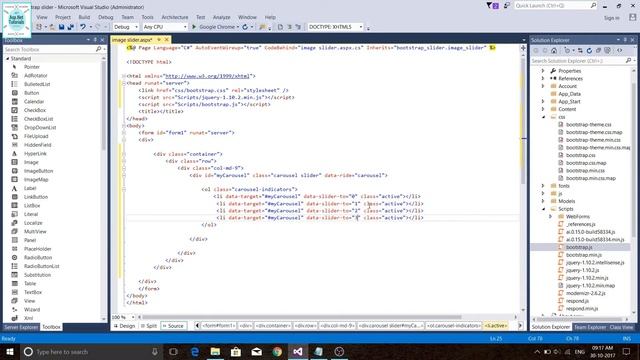Switch to Split view
640x360 pixels.
(149, 326)
